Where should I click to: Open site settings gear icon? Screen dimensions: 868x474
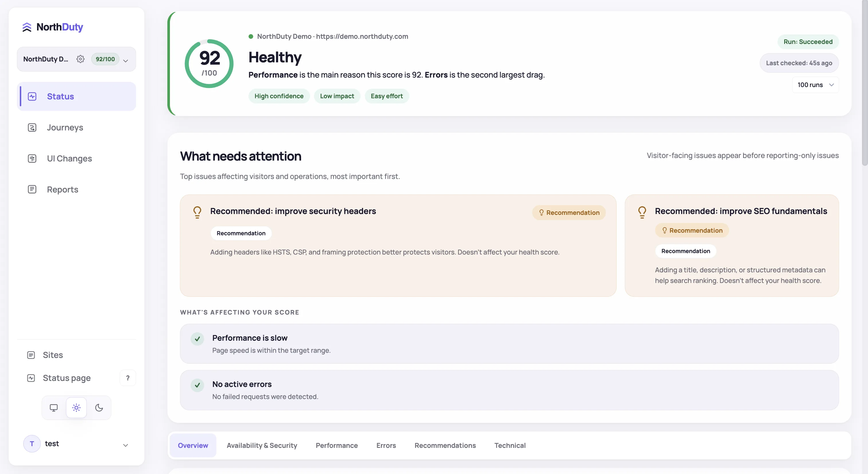(x=80, y=59)
